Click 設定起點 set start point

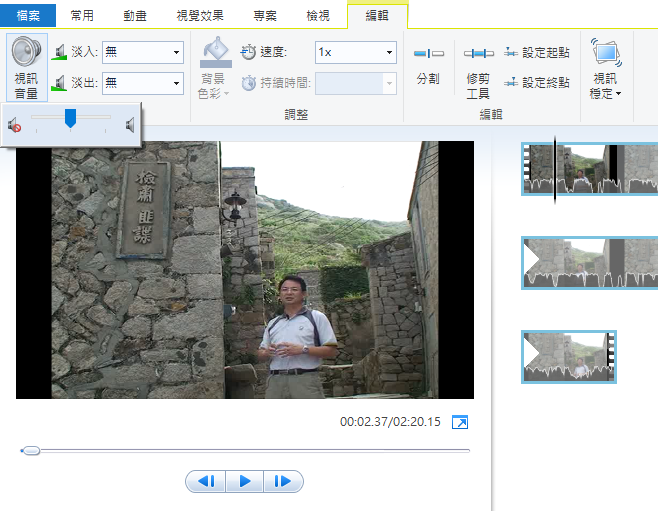click(537, 52)
